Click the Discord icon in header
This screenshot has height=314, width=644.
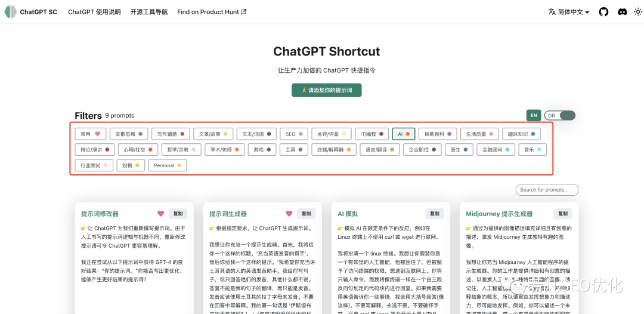click(622, 12)
